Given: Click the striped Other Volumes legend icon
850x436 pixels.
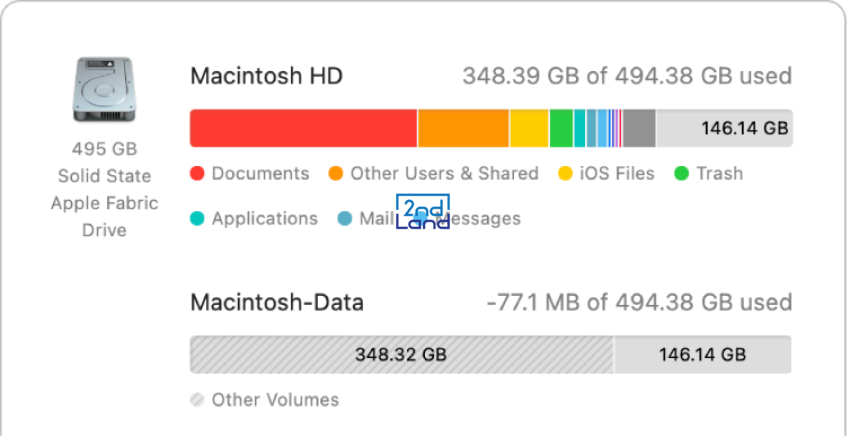Looking at the screenshot, I should coord(197,400).
